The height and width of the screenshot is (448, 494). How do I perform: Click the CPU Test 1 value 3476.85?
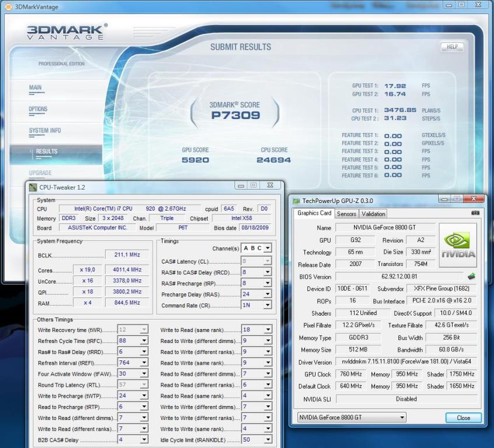[x=400, y=110]
